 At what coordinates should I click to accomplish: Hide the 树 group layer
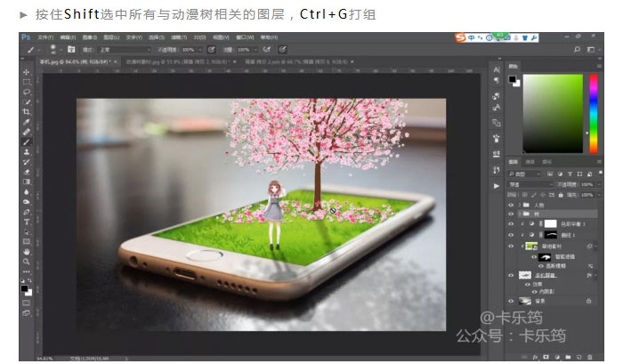tap(511, 214)
